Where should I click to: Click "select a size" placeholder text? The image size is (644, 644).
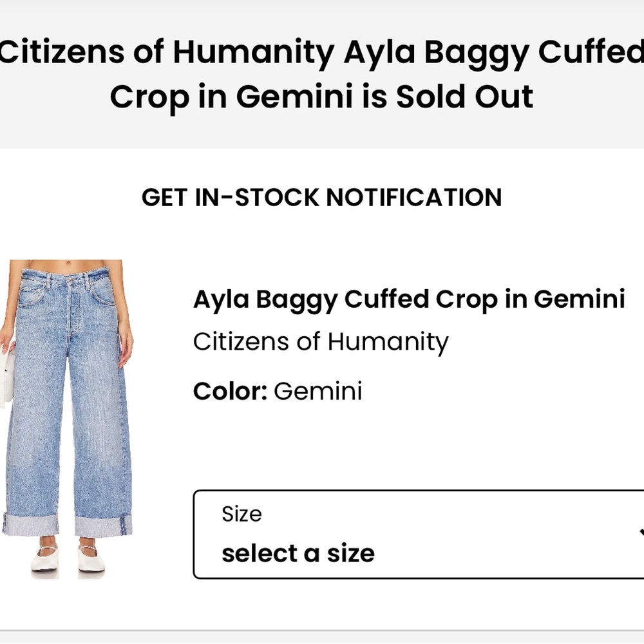point(298,553)
